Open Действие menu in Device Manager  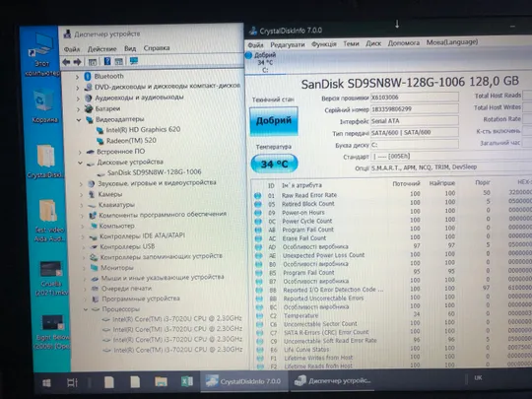point(101,49)
